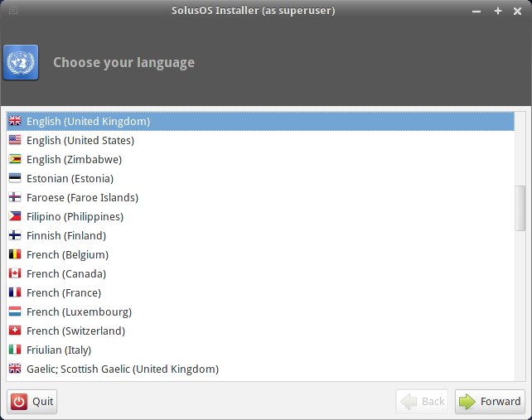Click the Philippines flag icon

click(15, 215)
